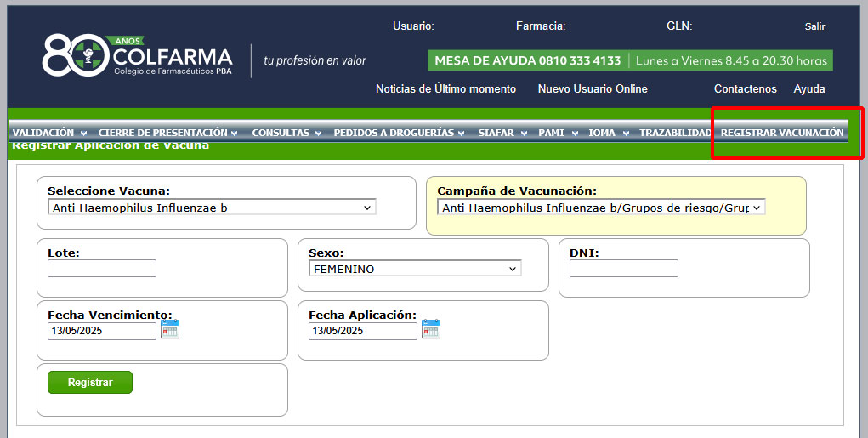Open the PAMI menu
The width and height of the screenshot is (868, 438).
[x=558, y=133]
